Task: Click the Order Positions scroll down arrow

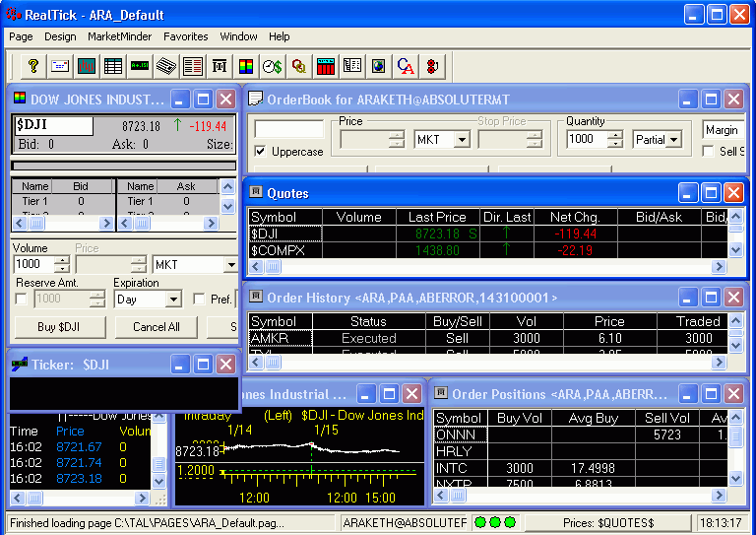Action: [735, 478]
